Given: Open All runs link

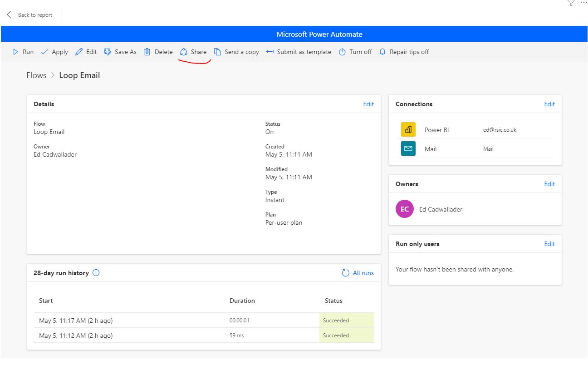Looking at the screenshot, I should 363,273.
